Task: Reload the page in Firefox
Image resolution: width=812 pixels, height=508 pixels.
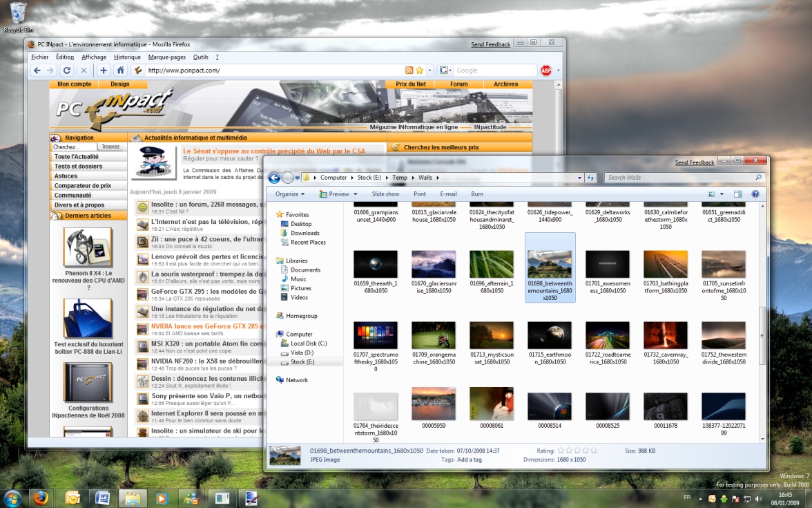Action: click(x=67, y=70)
